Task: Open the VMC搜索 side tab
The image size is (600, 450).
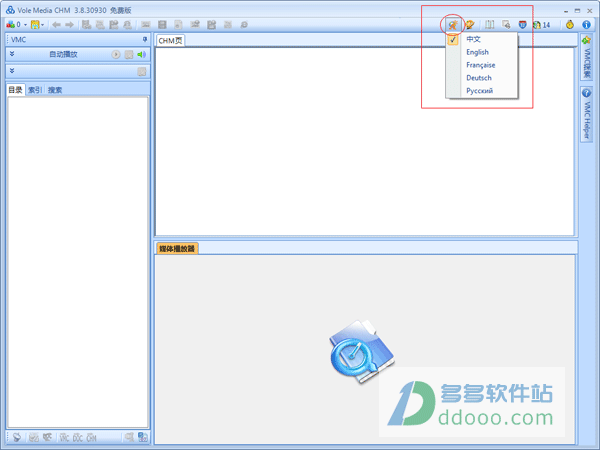Action: click(586, 57)
